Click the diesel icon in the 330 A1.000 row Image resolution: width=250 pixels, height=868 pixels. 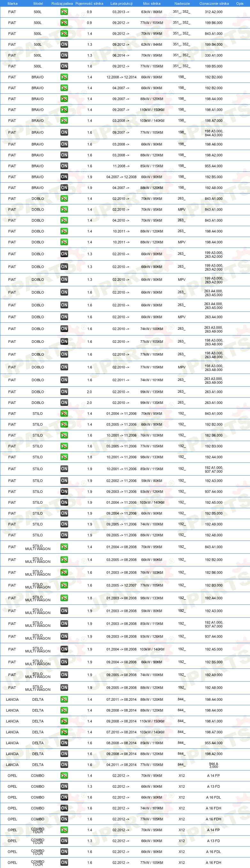coord(64,55)
